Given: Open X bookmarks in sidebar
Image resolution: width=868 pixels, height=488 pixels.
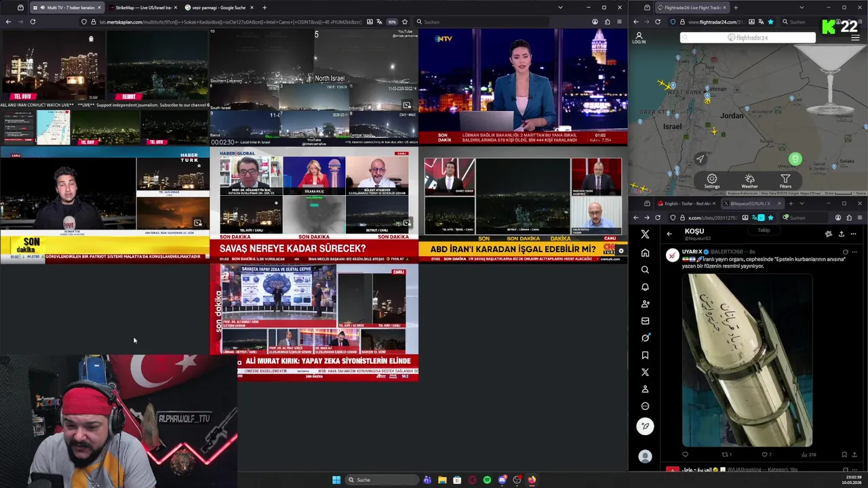Looking at the screenshot, I should point(645,354).
